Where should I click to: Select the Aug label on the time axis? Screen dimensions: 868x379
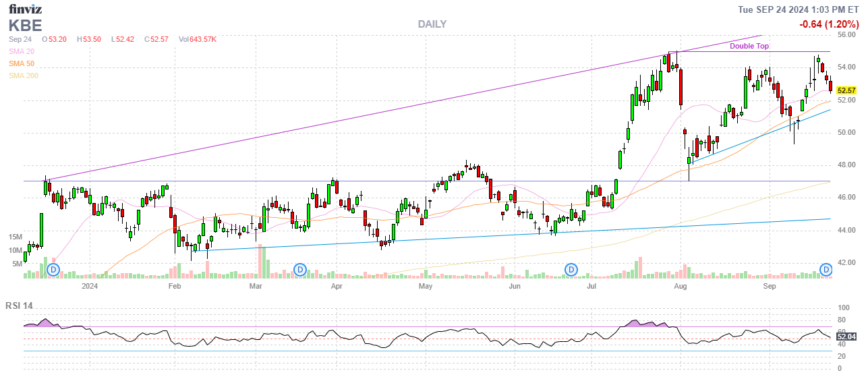(x=680, y=286)
